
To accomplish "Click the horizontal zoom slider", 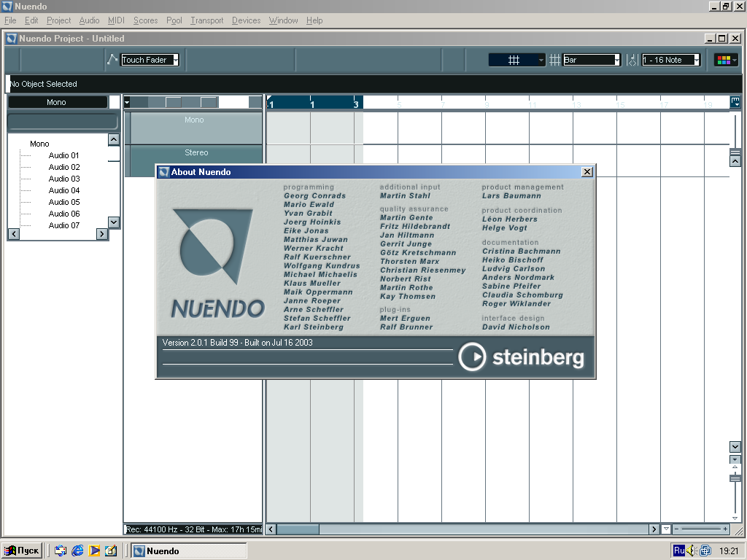I will 700,529.
